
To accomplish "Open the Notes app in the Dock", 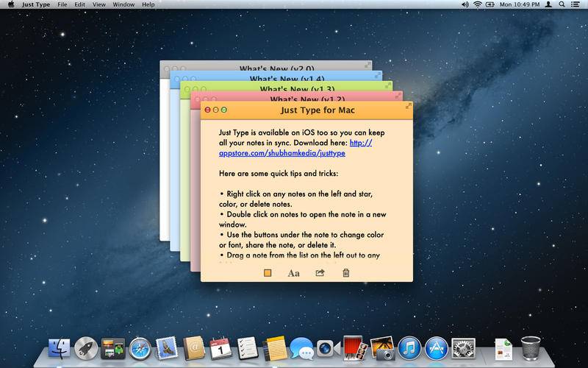I will pos(275,348).
